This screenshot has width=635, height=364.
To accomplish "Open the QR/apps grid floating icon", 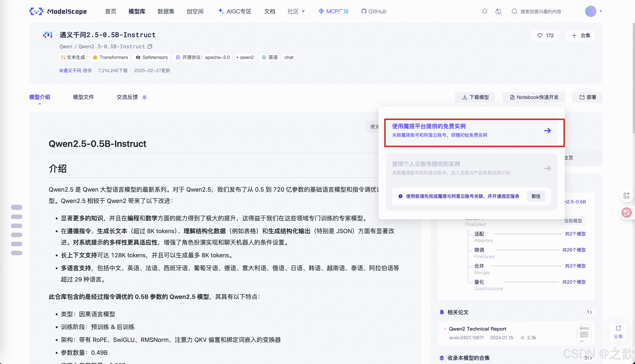I will (x=626, y=195).
